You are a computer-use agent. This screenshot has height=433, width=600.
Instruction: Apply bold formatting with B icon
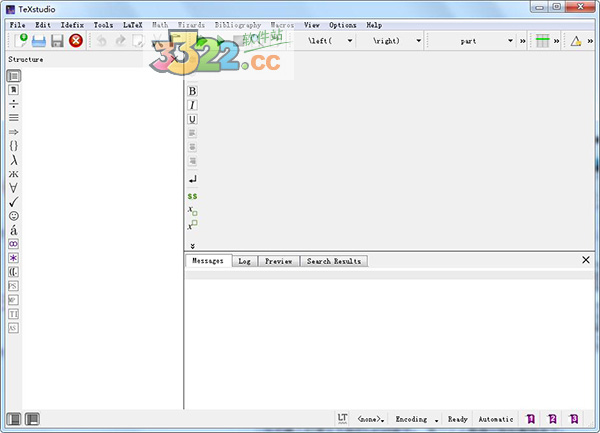point(192,91)
